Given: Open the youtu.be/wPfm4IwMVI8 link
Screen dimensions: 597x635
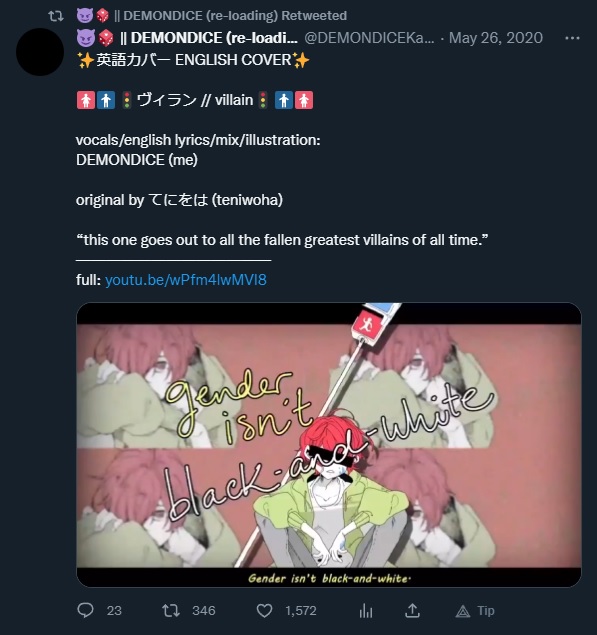Looking at the screenshot, I should 186,280.
